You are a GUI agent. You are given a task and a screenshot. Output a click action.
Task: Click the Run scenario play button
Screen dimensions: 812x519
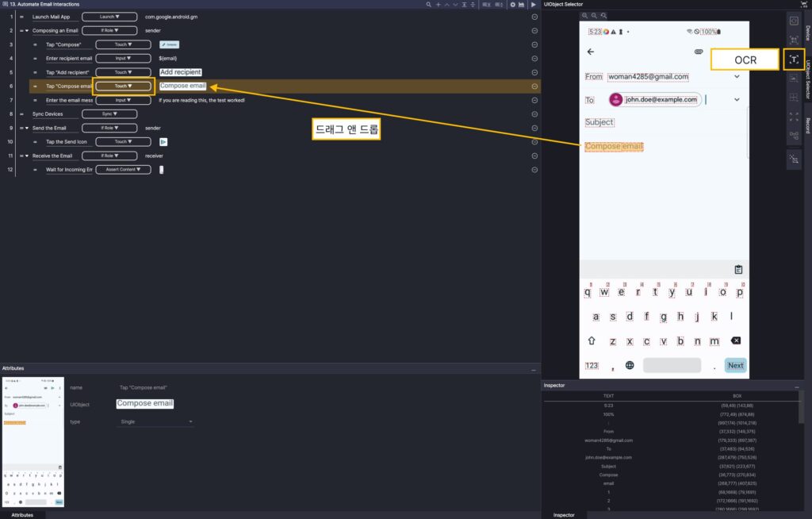pyautogui.click(x=533, y=5)
